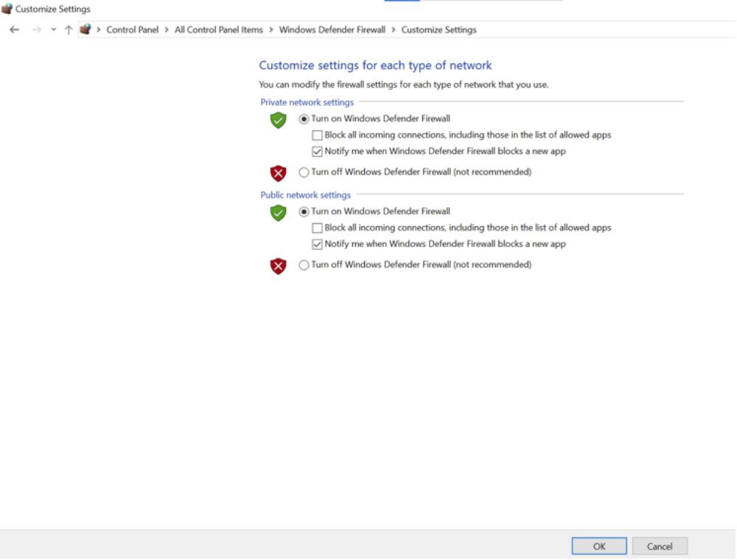Enable Block all incoming connections for Private network
The width and height of the screenshot is (737, 560).
[317, 136]
